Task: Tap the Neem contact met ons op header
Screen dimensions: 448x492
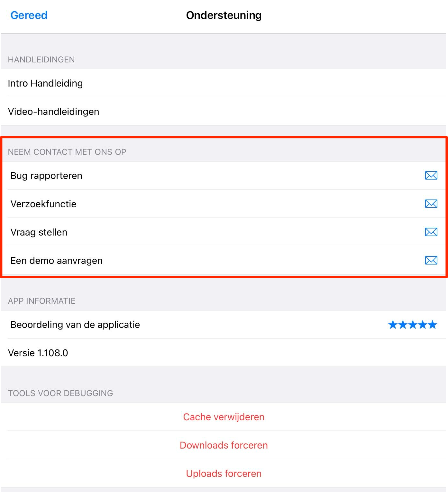Action: (67, 152)
